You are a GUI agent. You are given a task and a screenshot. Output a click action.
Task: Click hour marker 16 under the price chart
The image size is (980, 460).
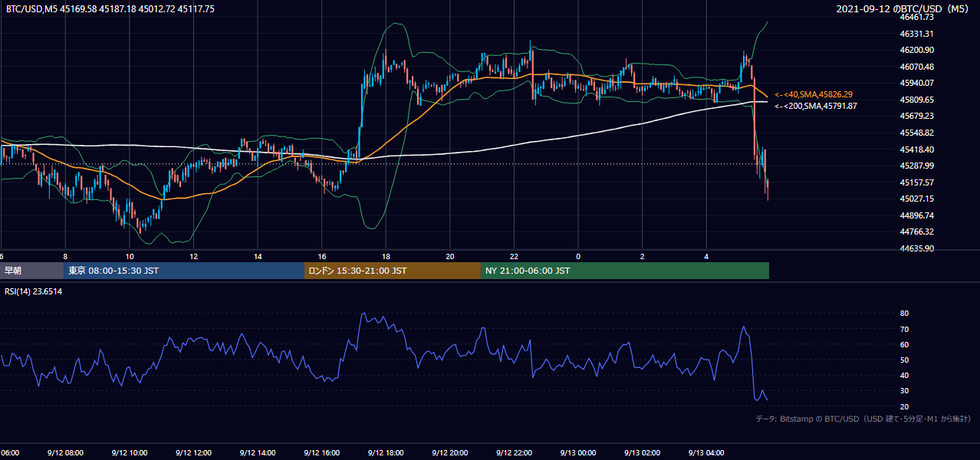(322, 256)
